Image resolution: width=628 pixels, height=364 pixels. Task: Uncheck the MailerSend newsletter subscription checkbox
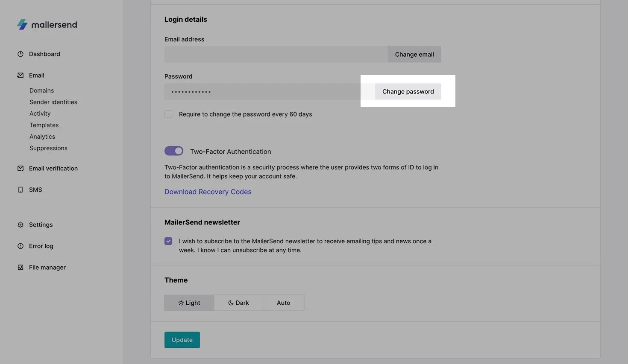click(x=168, y=241)
